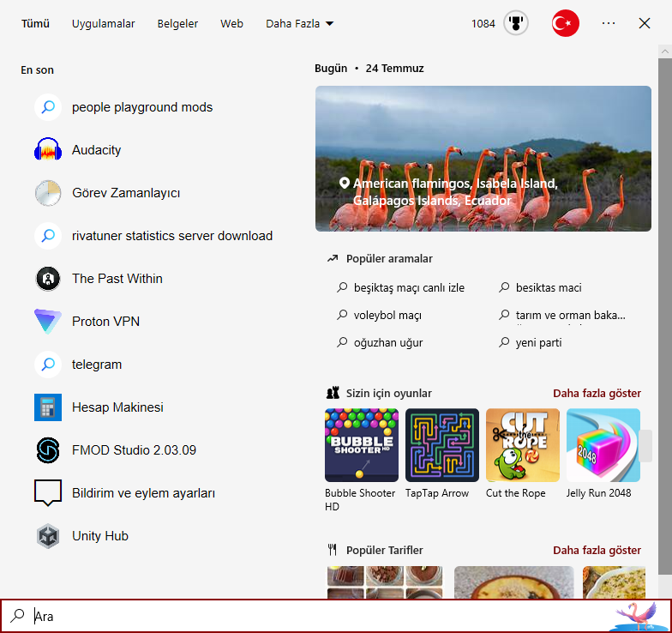672x633 pixels.
Task: Click the Popüler Tarifler heading text
Action: click(x=384, y=551)
